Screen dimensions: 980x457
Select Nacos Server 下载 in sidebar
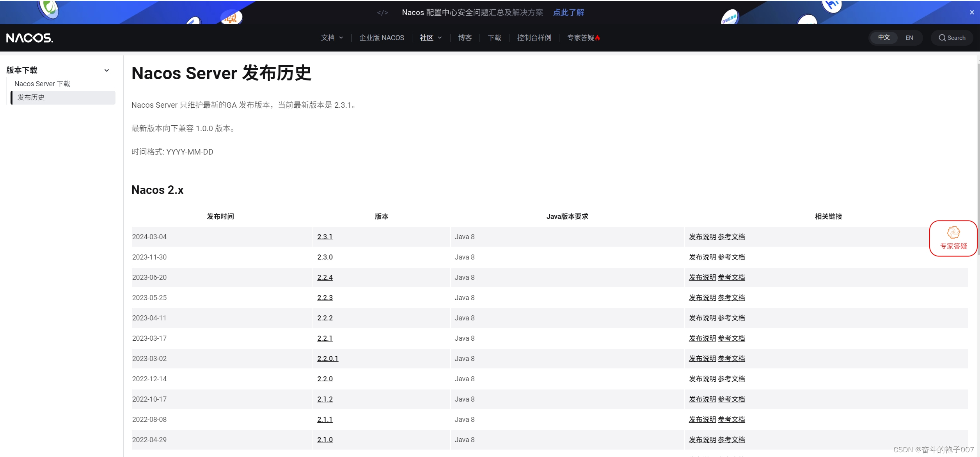(x=42, y=84)
